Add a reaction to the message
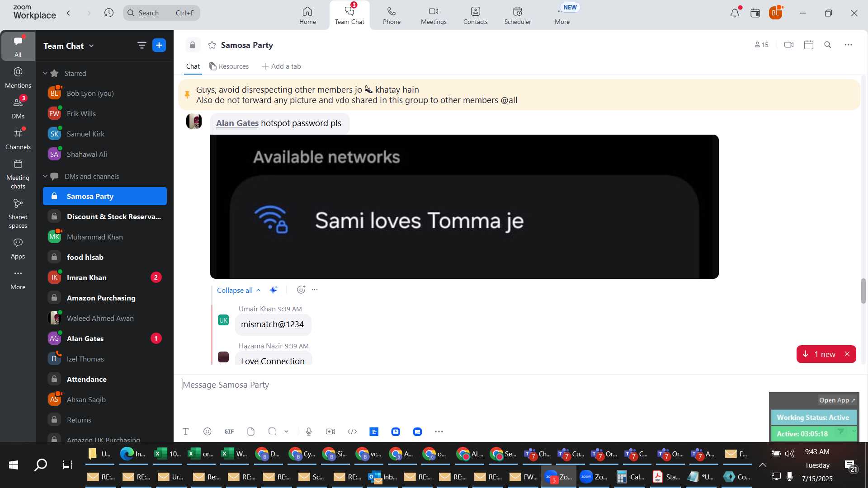 point(301,290)
